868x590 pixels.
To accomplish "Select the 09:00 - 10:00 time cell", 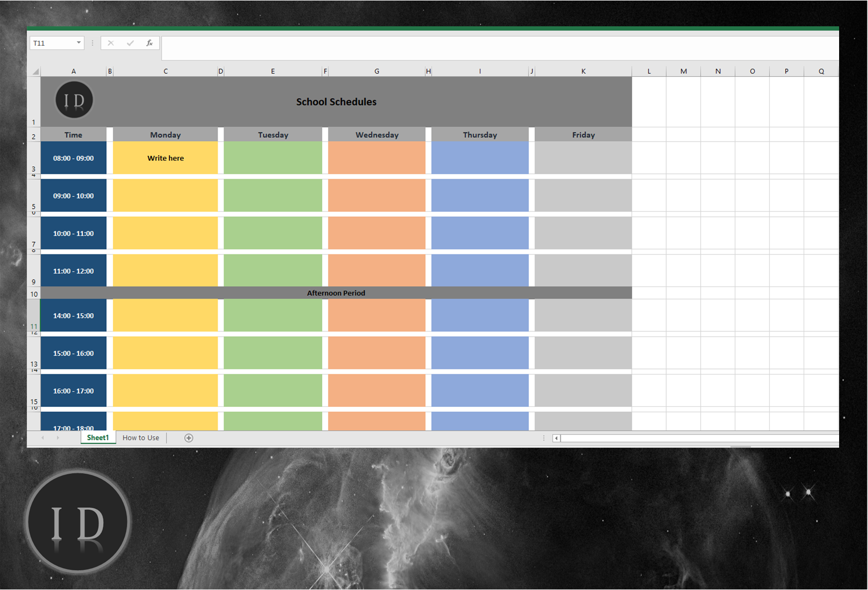I will coord(74,196).
